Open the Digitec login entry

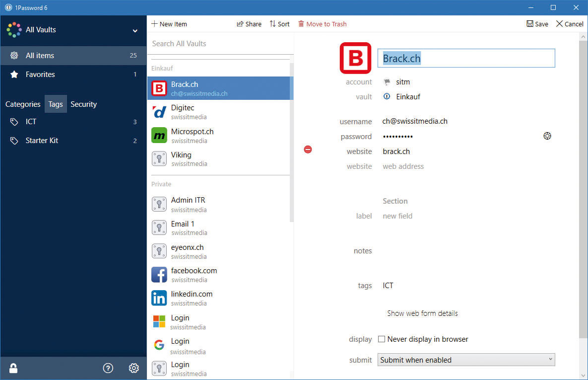click(219, 112)
